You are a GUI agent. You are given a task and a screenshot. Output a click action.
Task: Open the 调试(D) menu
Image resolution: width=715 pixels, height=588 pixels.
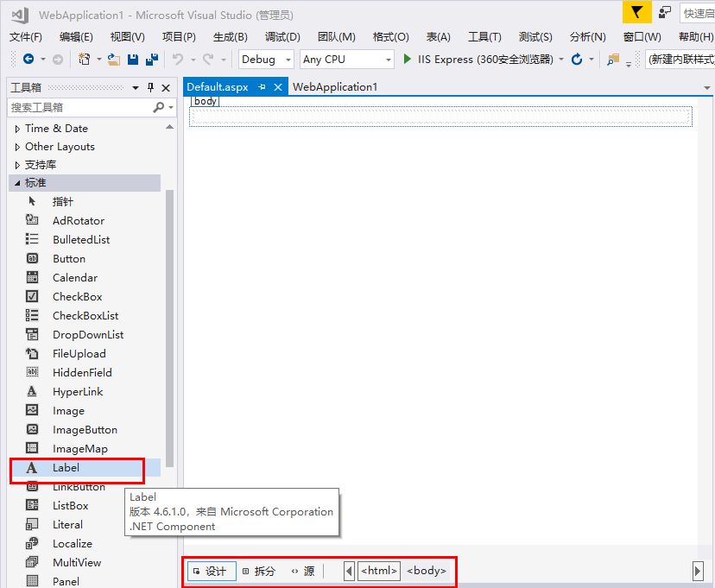tap(282, 37)
